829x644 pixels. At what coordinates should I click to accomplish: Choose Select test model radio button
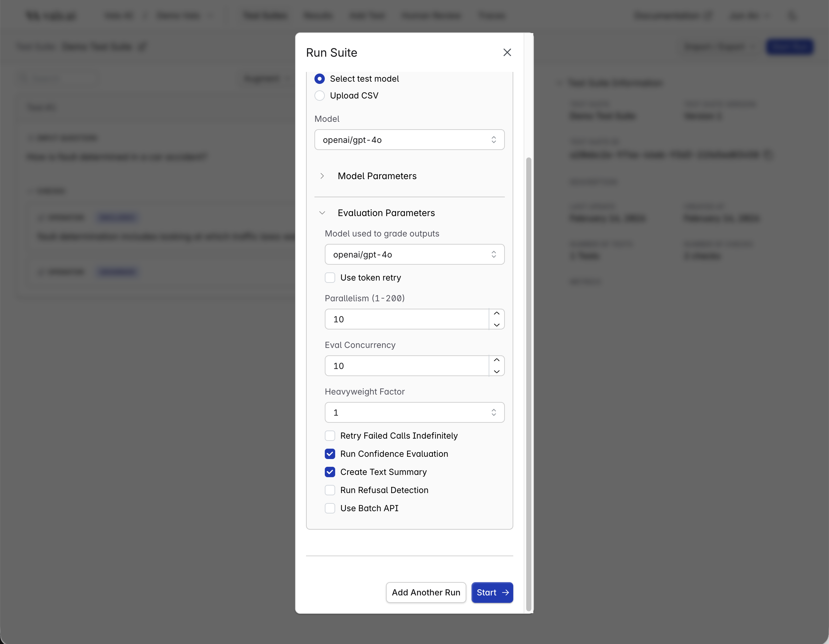pyautogui.click(x=320, y=79)
